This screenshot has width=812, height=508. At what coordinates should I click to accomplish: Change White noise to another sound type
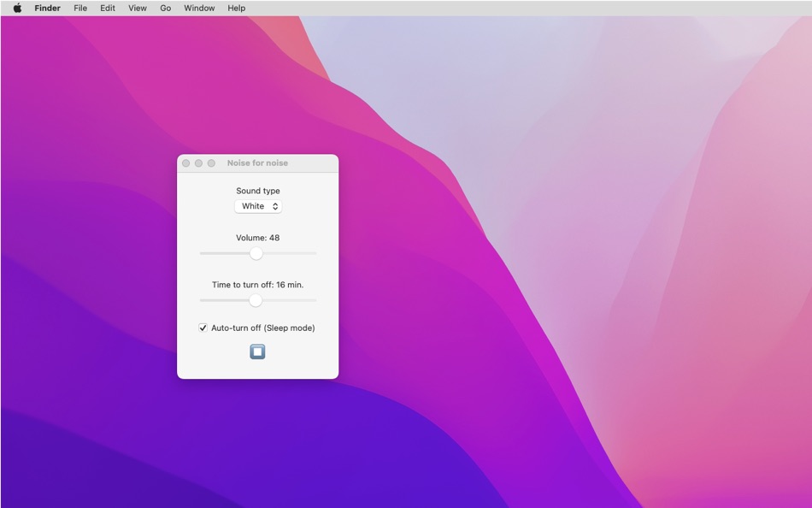(257, 206)
